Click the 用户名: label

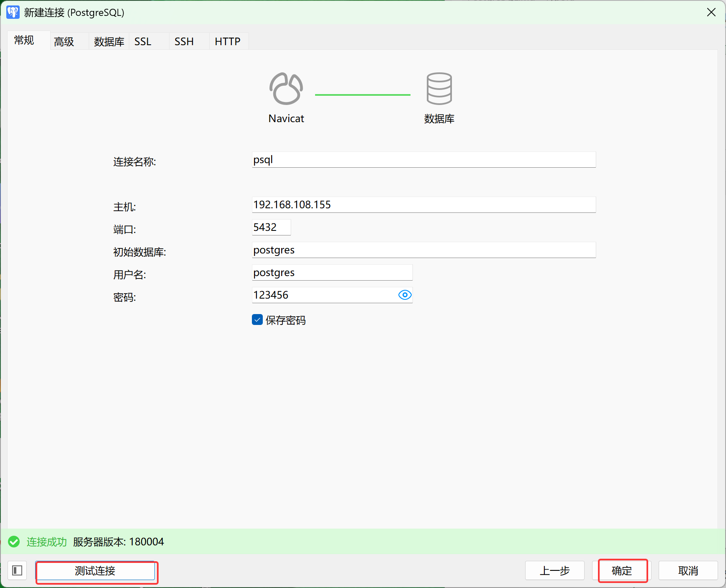[x=129, y=275]
